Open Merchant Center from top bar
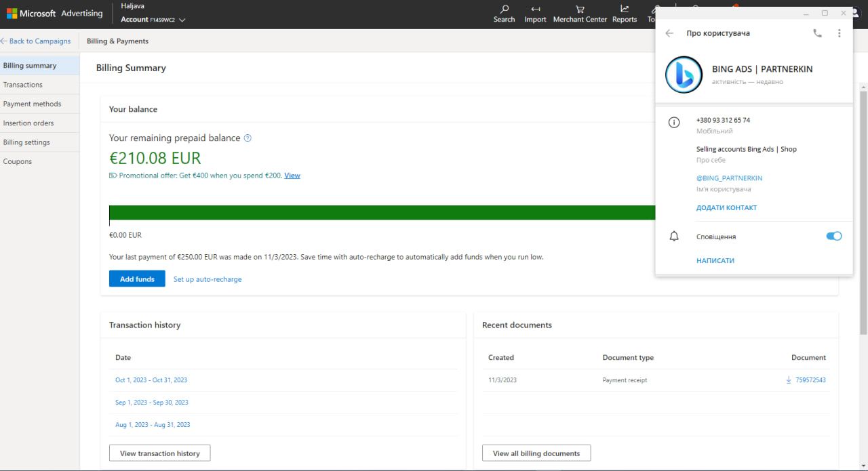 580,14
